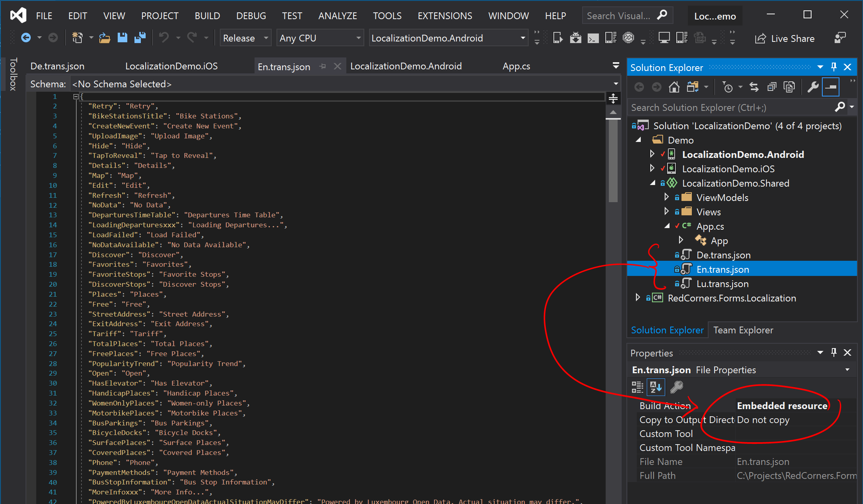Switch to the App.cs tab
The height and width of the screenshot is (504, 863).
tap(516, 66)
